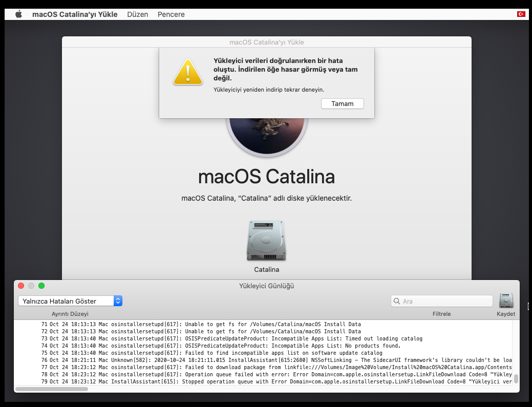
Task: Open the Apple menu
Action: pyautogui.click(x=18, y=14)
